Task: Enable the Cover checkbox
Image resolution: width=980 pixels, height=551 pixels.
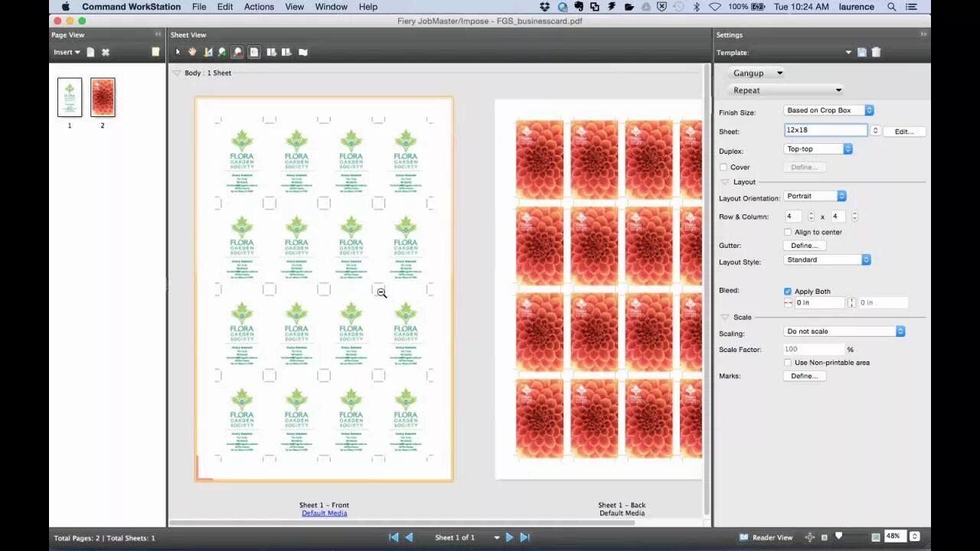Action: (x=724, y=167)
